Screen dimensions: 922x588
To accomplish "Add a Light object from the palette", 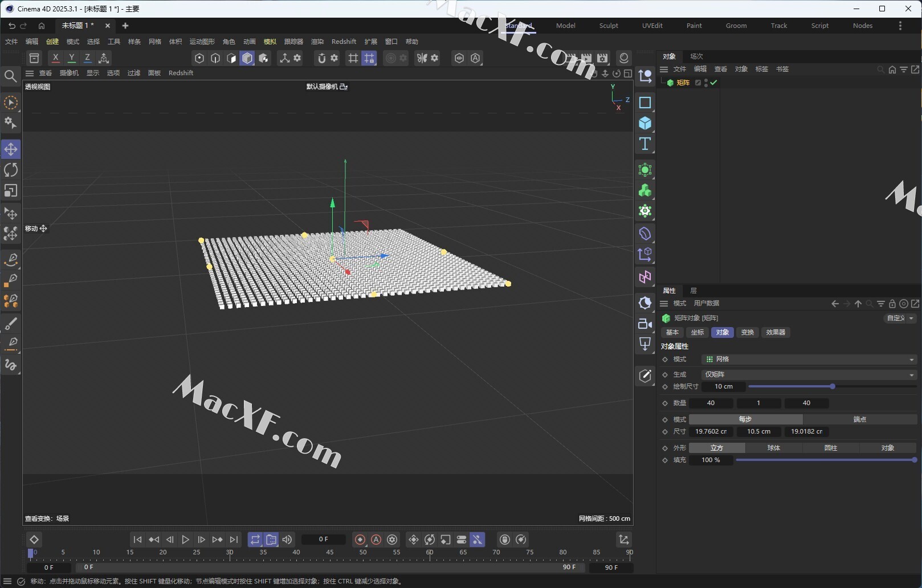I will pyautogui.click(x=645, y=344).
